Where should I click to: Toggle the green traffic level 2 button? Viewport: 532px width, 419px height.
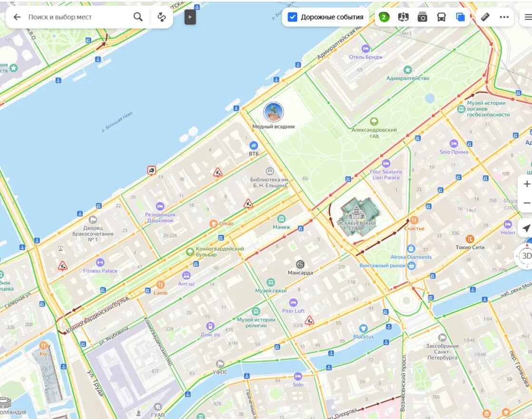click(384, 17)
